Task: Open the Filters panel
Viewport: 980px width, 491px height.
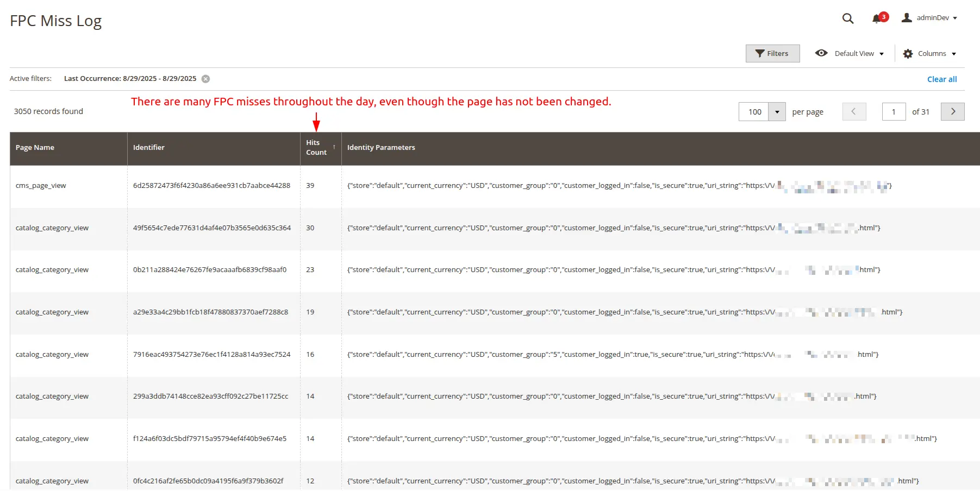Action: click(772, 53)
